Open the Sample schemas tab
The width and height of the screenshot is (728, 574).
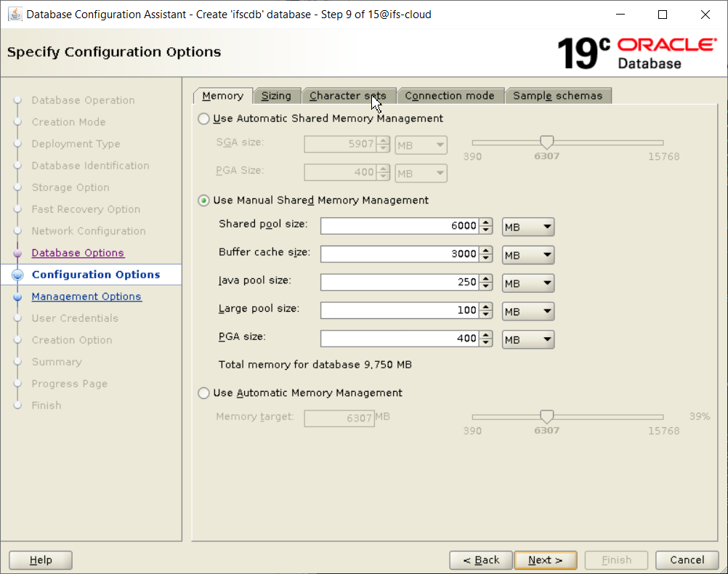pyautogui.click(x=557, y=96)
